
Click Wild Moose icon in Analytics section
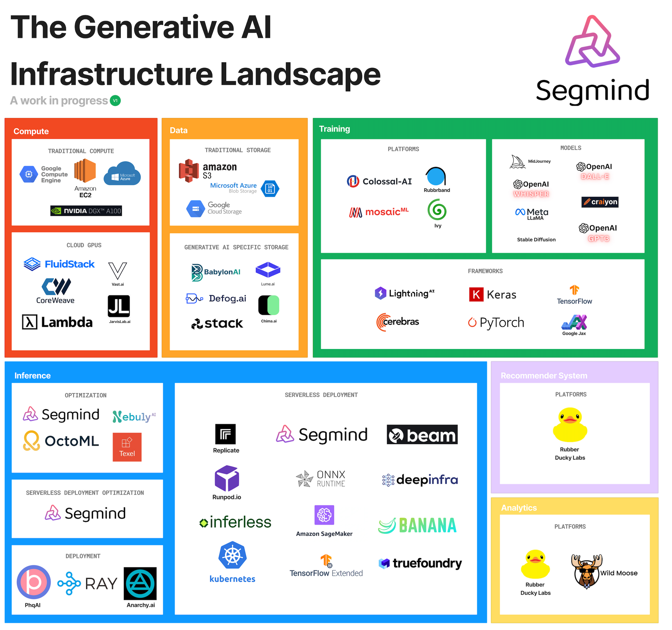[x=592, y=568]
